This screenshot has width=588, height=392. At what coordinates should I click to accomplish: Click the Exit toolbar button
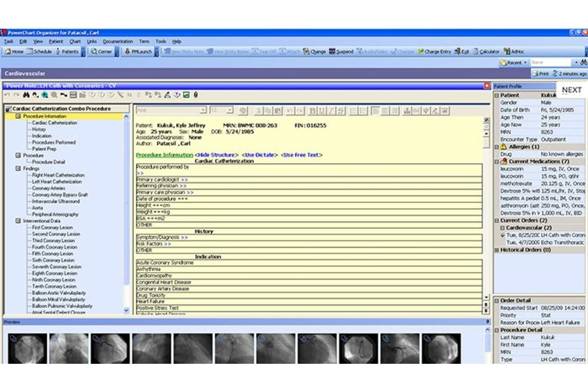462,52
